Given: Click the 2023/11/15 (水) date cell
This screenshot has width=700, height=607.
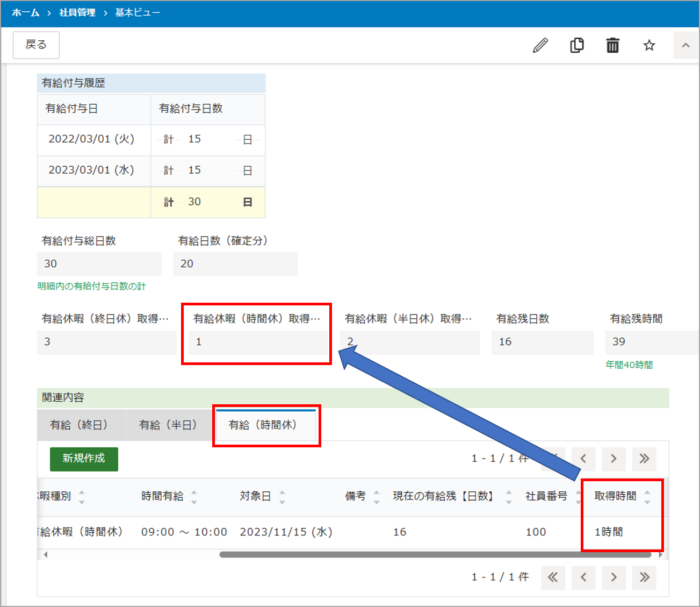Looking at the screenshot, I should (x=286, y=532).
